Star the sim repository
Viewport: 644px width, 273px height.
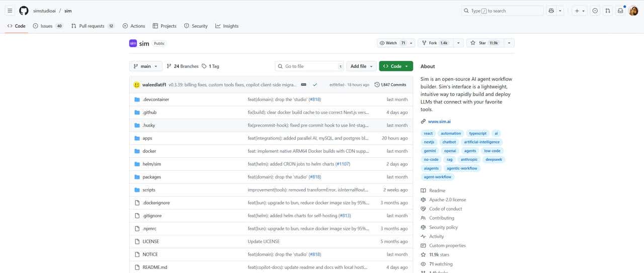[482, 43]
